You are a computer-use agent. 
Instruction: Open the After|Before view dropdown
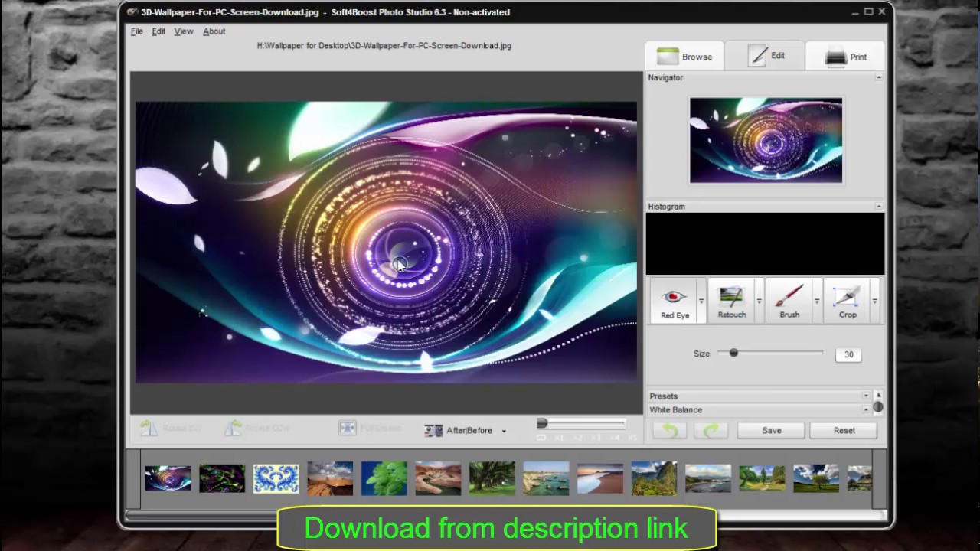click(x=504, y=432)
